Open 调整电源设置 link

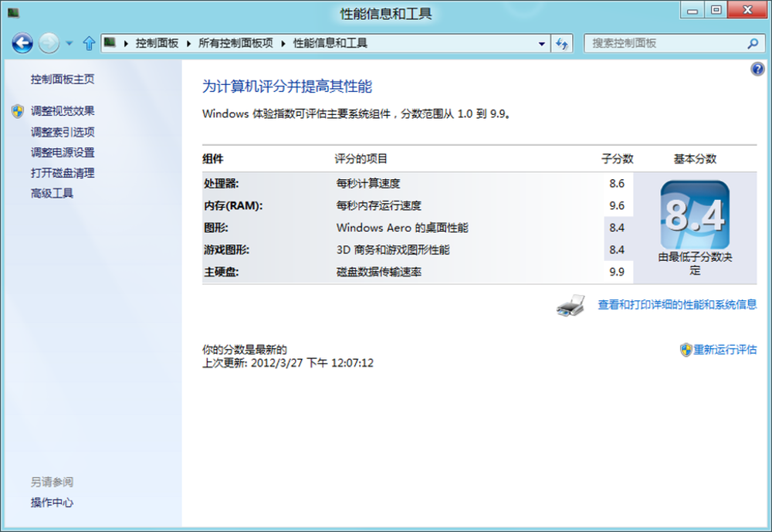tap(63, 153)
